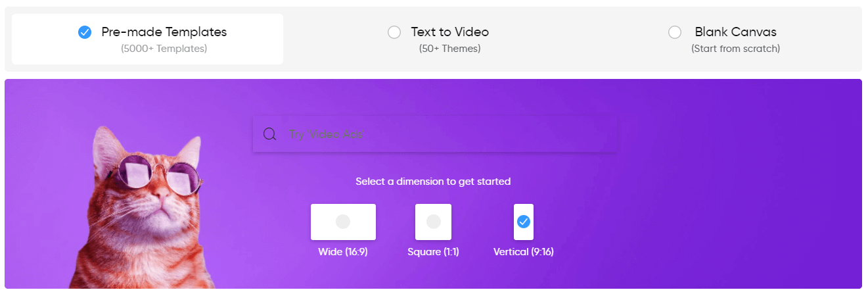Click the '(5000+ Templates)' subtitle text
Screen dimensions: 868x294
[x=164, y=49]
